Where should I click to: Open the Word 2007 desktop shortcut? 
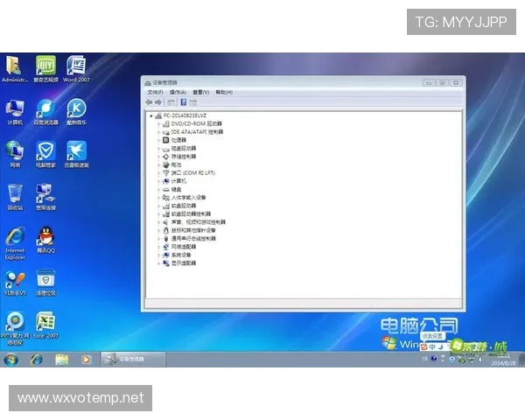[76, 66]
